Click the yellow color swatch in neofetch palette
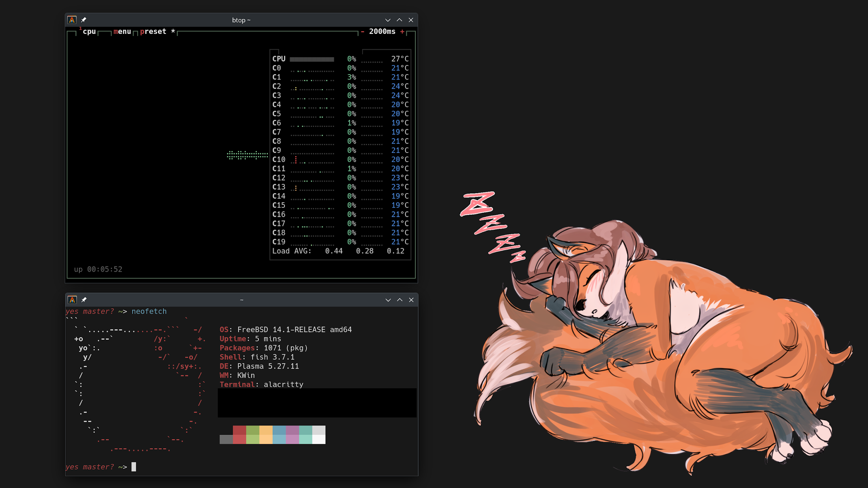Screen dimensions: 868x488 coord(266,435)
